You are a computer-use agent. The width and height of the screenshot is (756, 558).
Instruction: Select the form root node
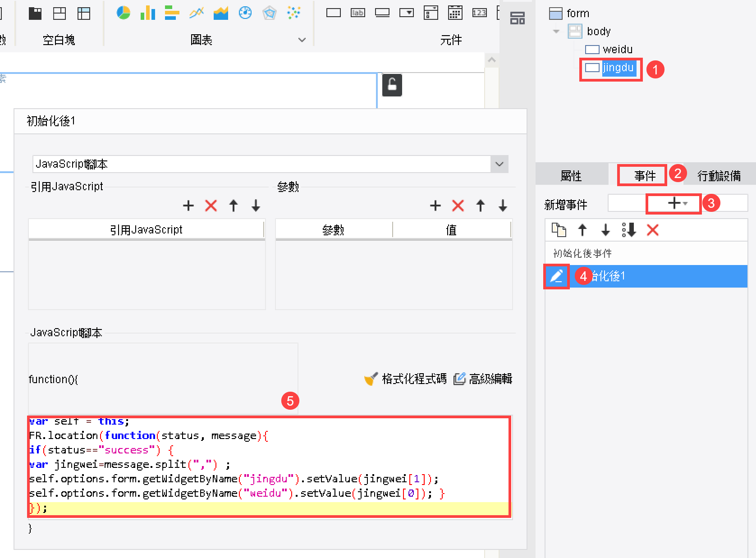click(570, 13)
